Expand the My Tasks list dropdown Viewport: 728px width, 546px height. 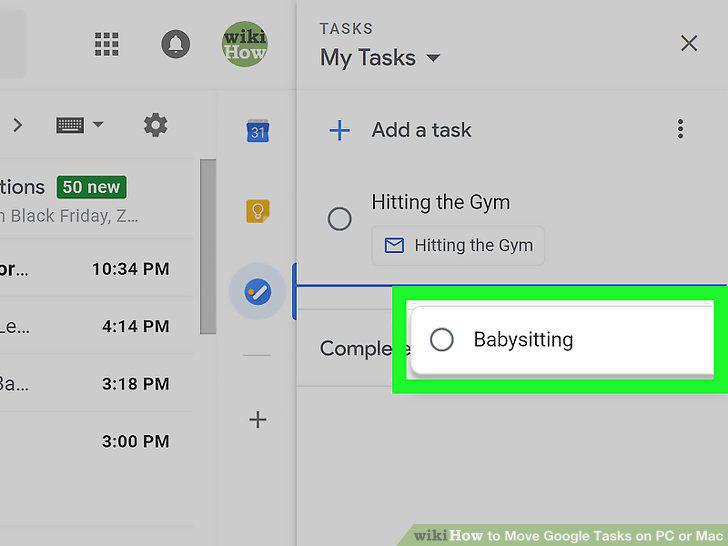tap(433, 58)
